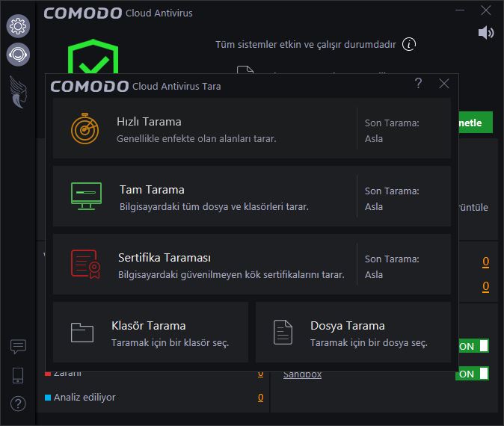Image resolution: width=504 pixels, height=426 pixels.
Task: Click 'Bilgisayardaki tüm dosya ve klasörleri tarar.' text
Action: pyautogui.click(x=214, y=206)
